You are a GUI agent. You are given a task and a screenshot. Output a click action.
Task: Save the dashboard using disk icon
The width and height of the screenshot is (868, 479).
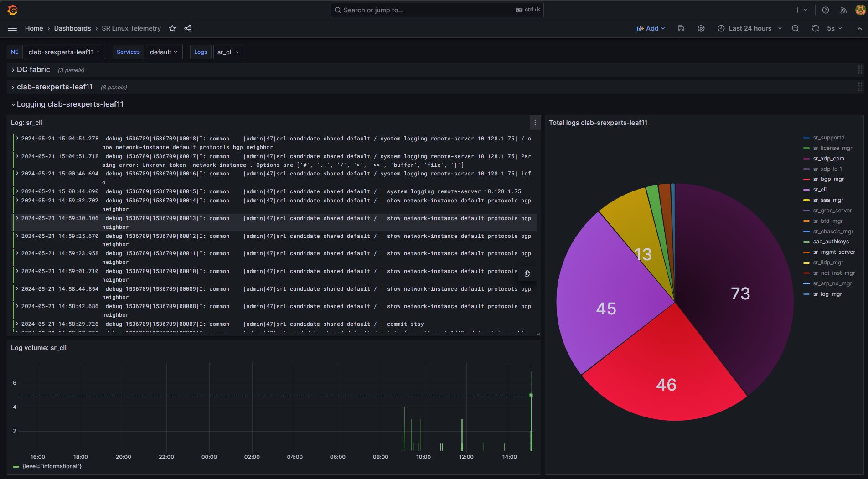(681, 28)
